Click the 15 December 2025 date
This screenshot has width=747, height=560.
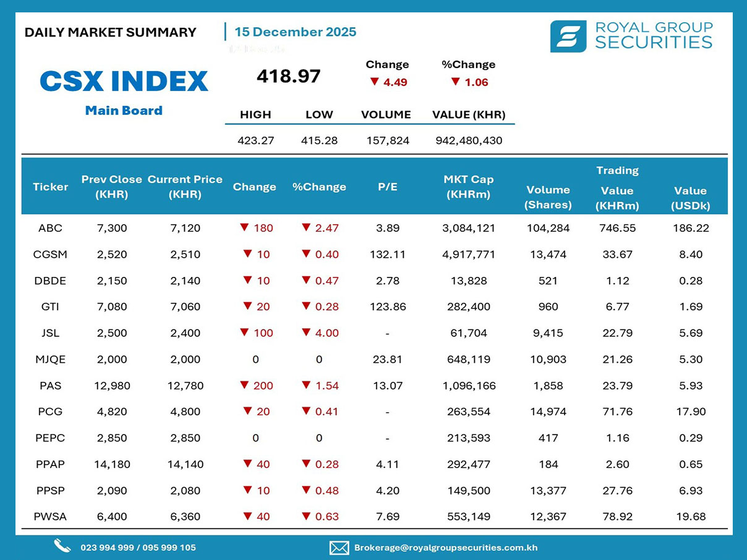click(295, 32)
